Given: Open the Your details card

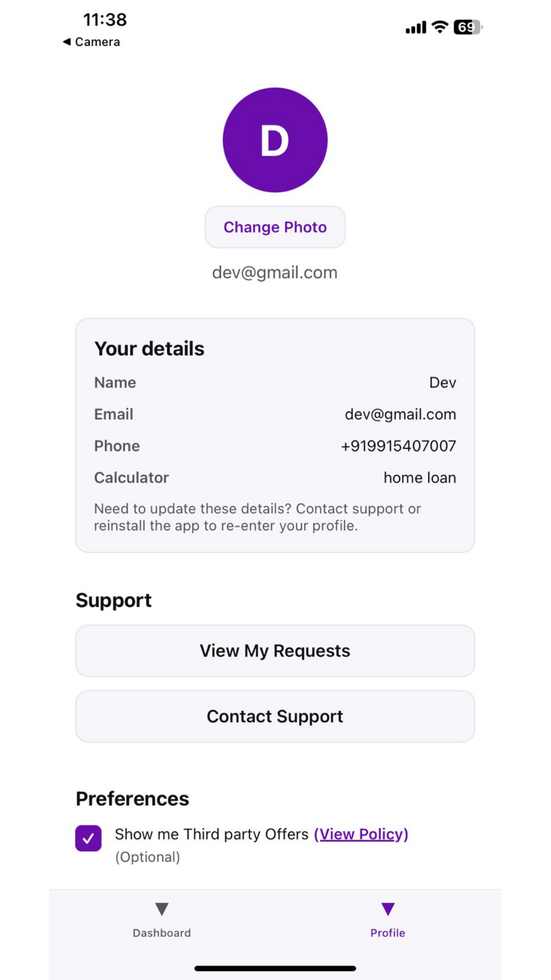Looking at the screenshot, I should (275, 434).
